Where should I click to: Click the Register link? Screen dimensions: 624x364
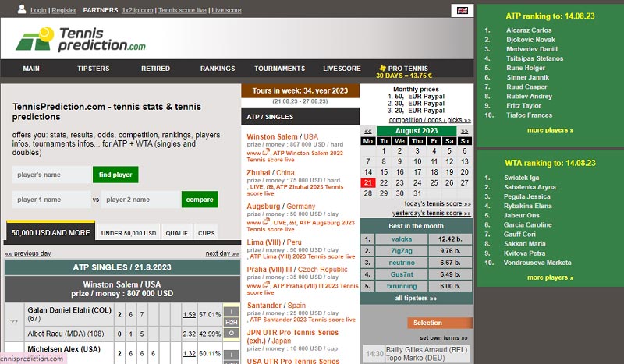pyautogui.click(x=64, y=10)
